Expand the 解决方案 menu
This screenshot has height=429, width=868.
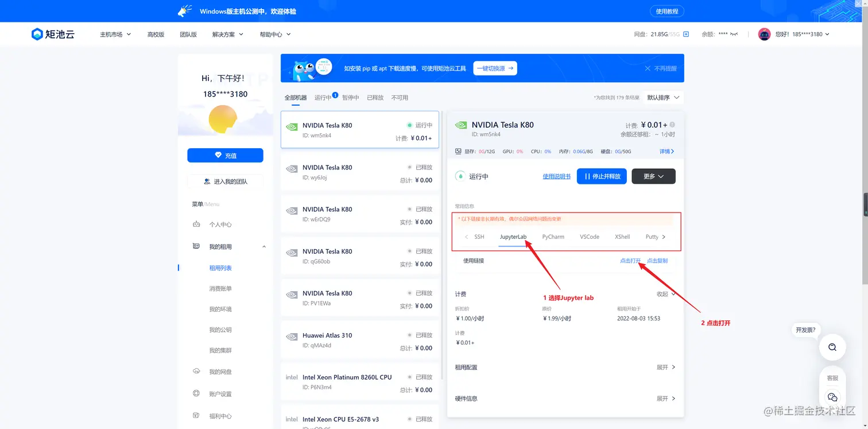228,34
